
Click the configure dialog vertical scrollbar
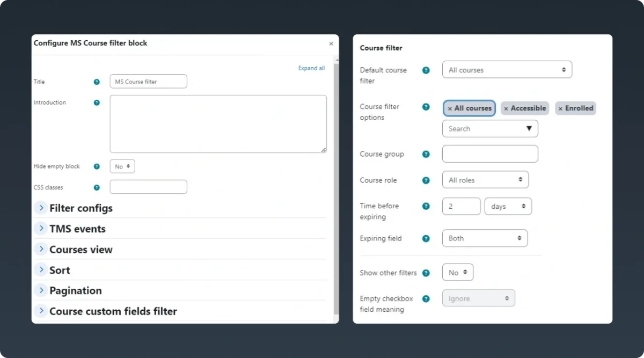[x=336, y=188]
